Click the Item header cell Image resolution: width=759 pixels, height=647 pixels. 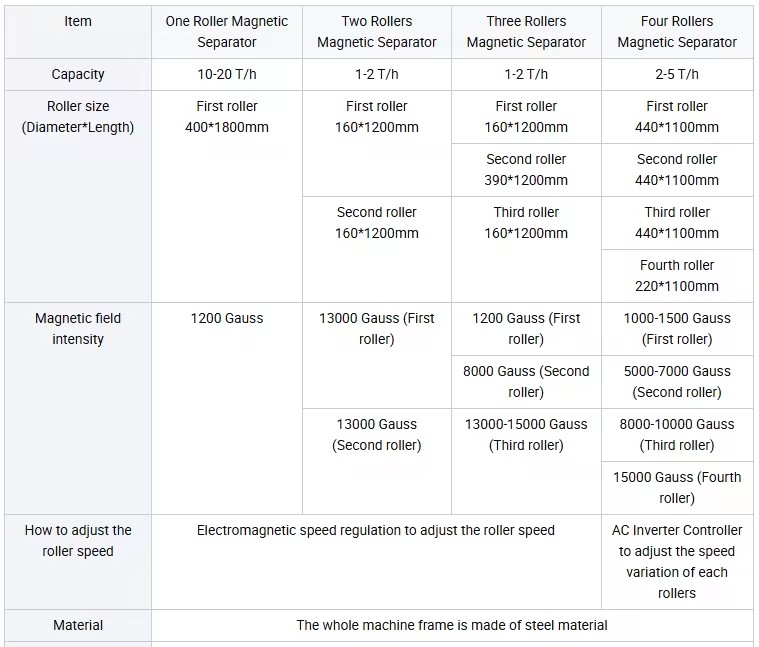point(78,32)
